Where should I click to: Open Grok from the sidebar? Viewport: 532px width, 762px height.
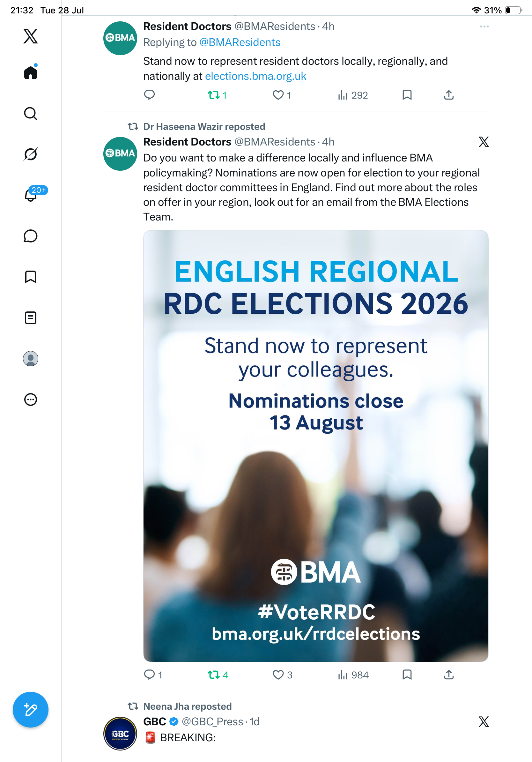point(31,154)
